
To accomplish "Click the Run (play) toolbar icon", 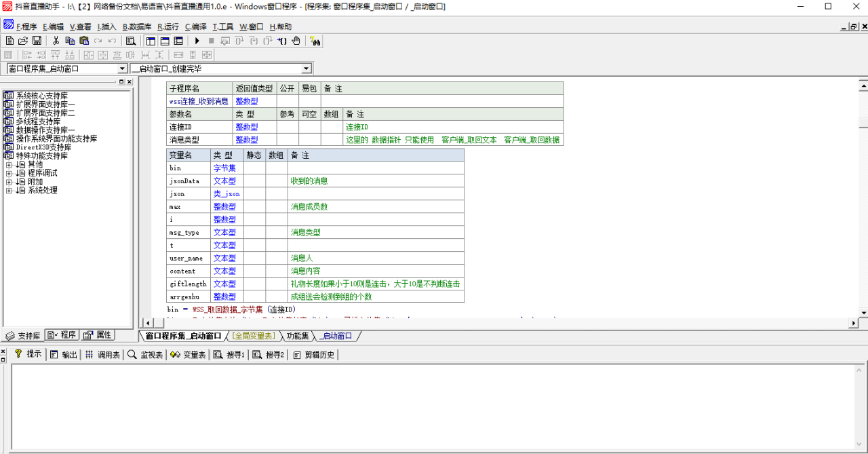I will (197, 41).
